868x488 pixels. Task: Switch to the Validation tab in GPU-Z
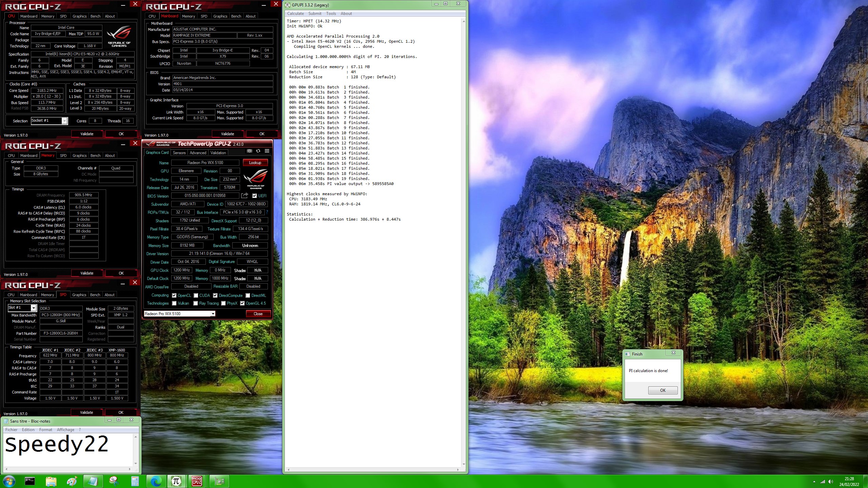click(x=218, y=153)
